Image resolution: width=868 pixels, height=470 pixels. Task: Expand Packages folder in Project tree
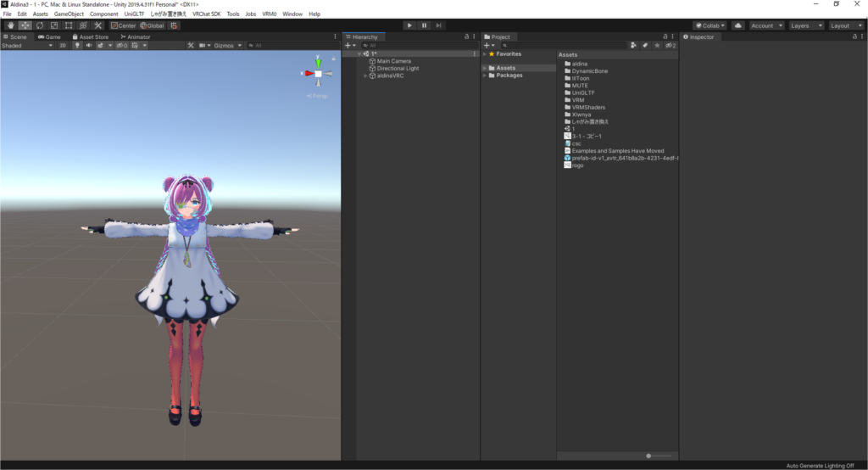point(485,76)
